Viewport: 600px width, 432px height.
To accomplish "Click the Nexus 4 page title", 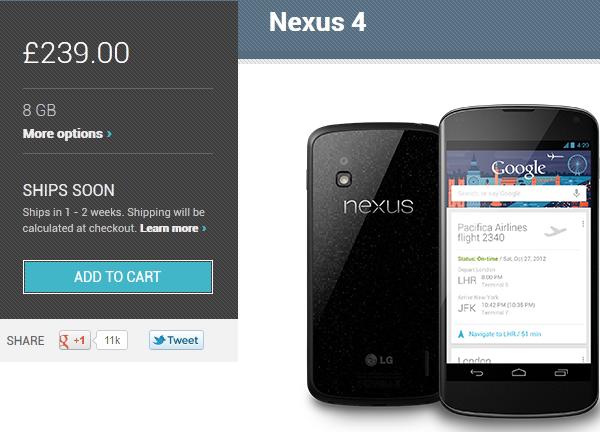I will [x=318, y=22].
